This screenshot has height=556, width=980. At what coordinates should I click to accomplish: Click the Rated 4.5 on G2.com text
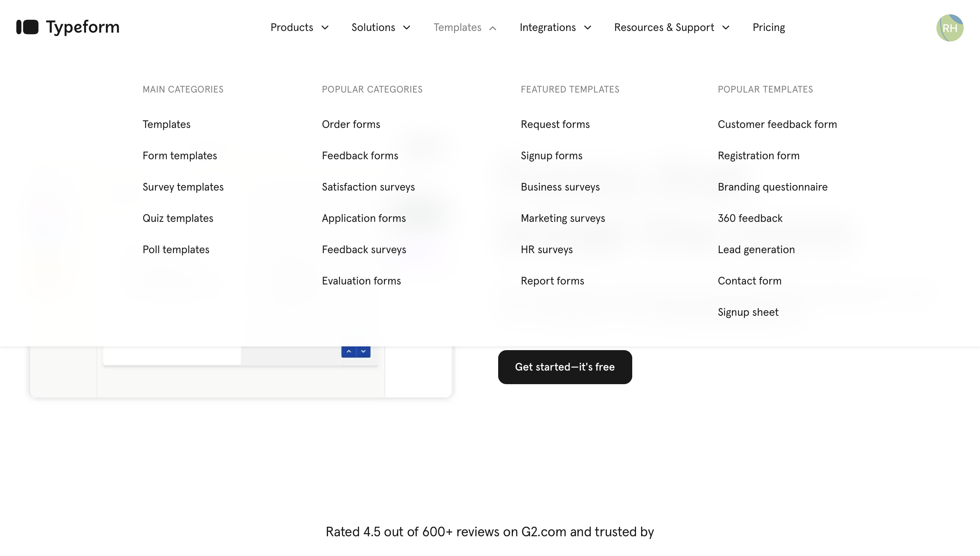tap(490, 532)
